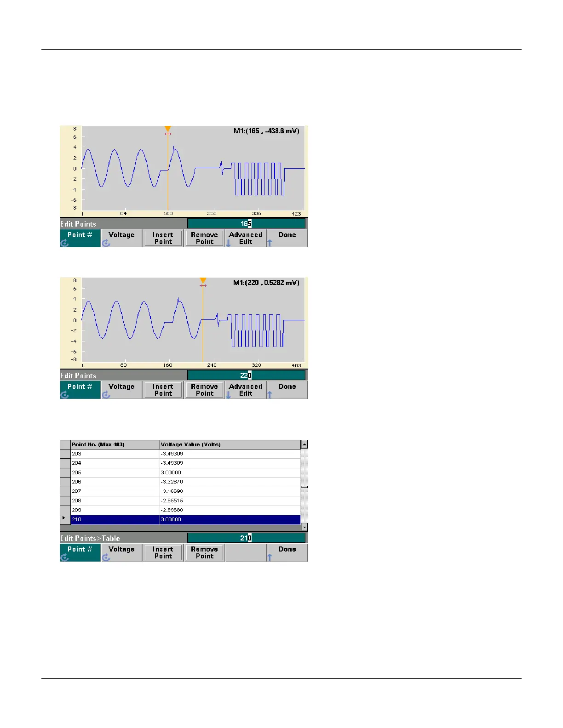Select point number 208 cell in the table

[x=115, y=501]
